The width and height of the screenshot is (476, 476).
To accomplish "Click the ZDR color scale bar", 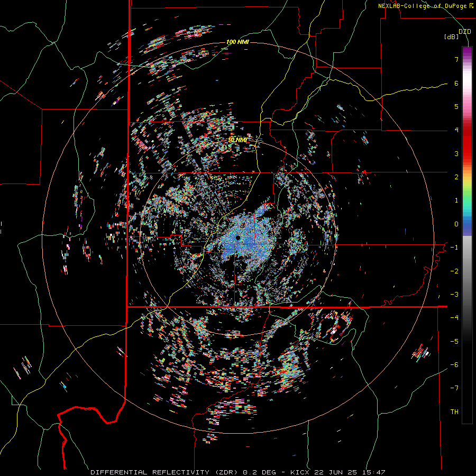I will tap(467, 235).
